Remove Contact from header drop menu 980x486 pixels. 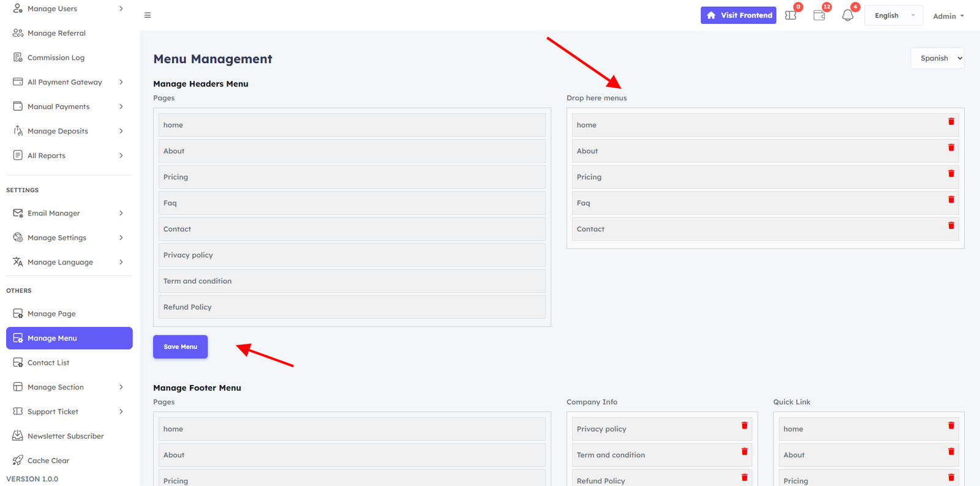click(951, 226)
